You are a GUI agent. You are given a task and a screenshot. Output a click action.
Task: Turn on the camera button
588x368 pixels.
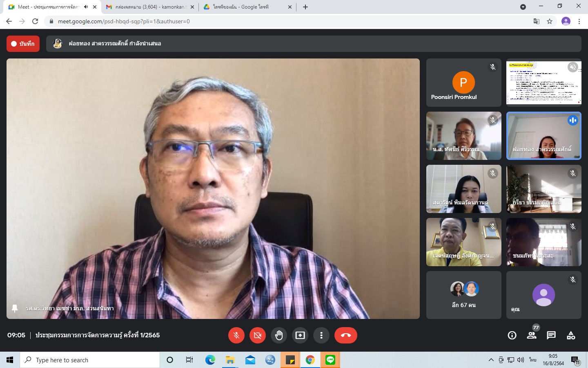coord(257,335)
